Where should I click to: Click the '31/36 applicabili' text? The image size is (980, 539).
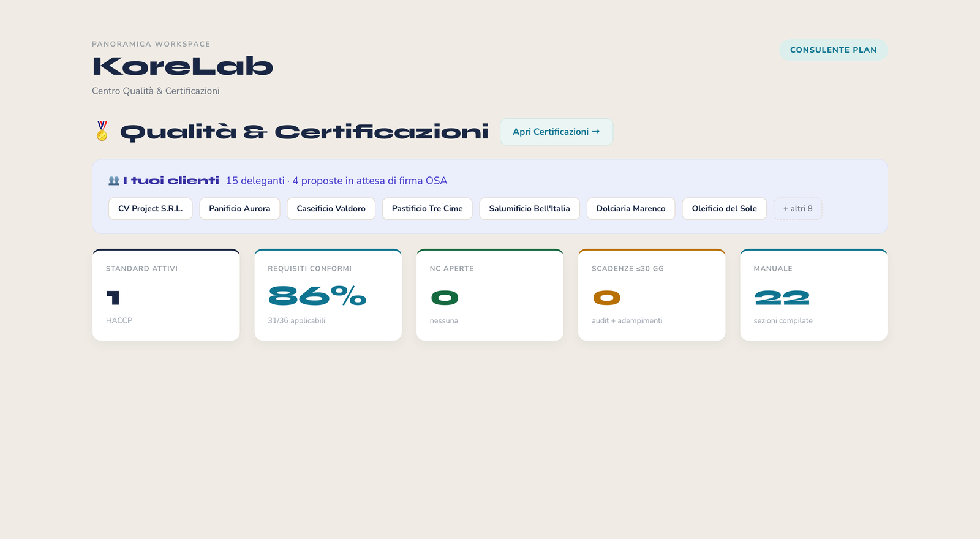(296, 320)
